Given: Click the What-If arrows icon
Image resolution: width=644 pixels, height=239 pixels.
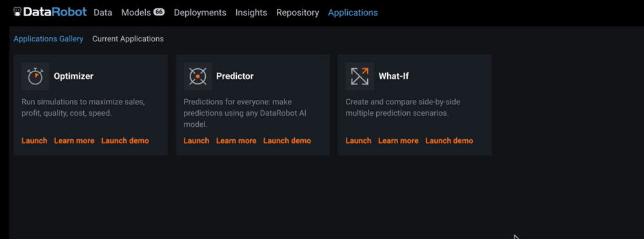Looking at the screenshot, I should pos(360,76).
